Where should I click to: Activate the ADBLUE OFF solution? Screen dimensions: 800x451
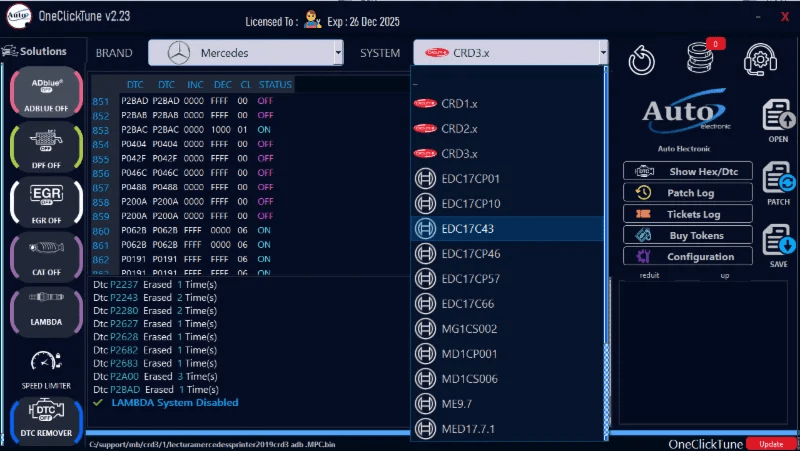(46, 92)
